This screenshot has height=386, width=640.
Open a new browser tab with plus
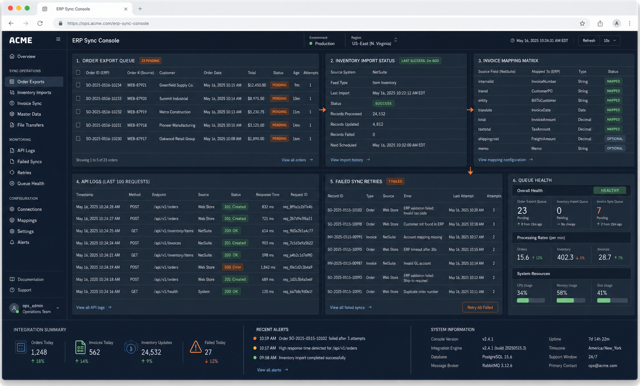(x=140, y=9)
